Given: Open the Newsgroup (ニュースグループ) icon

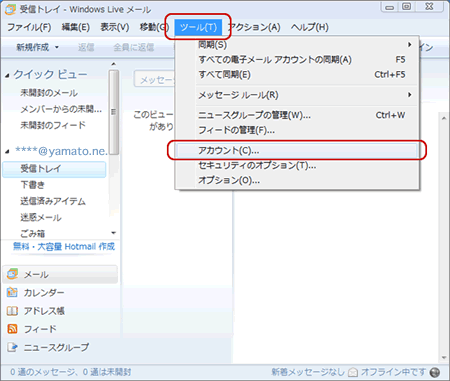Looking at the screenshot, I should tap(12, 347).
